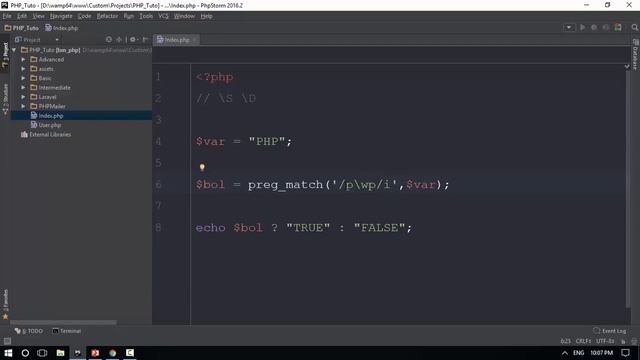The width and height of the screenshot is (640, 360).
Task: Open the Project panel settings gear
Action: pos(133,40)
